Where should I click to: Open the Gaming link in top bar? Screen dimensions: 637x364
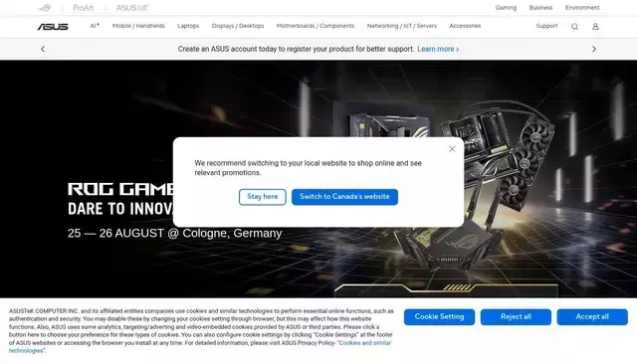pos(506,7)
